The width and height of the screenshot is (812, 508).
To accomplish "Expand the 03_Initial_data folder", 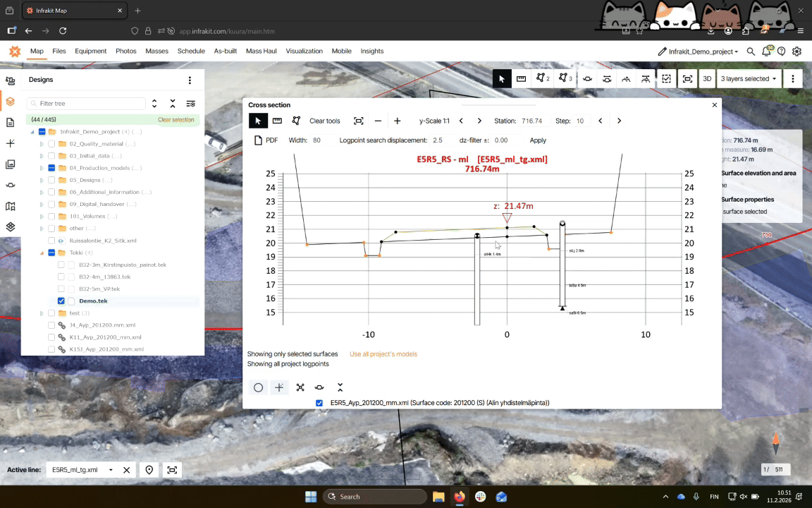I will (42, 155).
